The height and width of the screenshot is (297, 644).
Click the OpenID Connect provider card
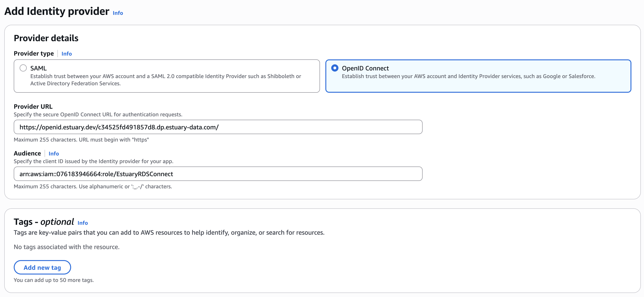click(x=478, y=76)
